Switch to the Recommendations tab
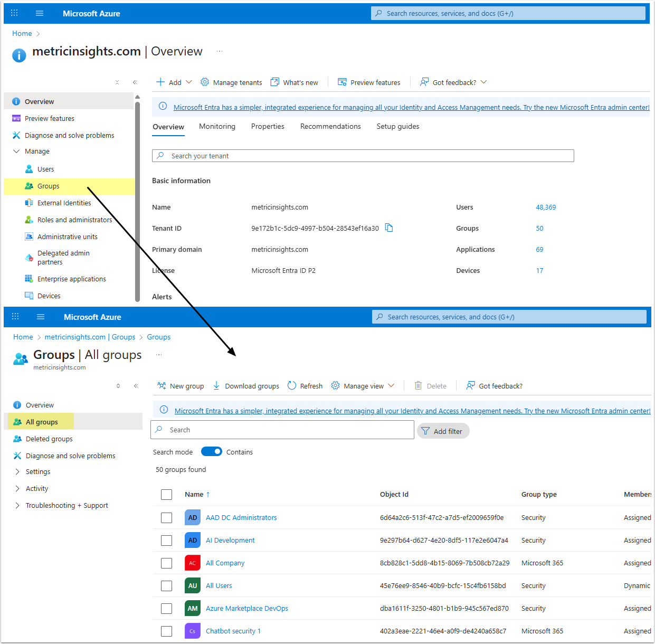Screen dimensions: 655x644 330,127
